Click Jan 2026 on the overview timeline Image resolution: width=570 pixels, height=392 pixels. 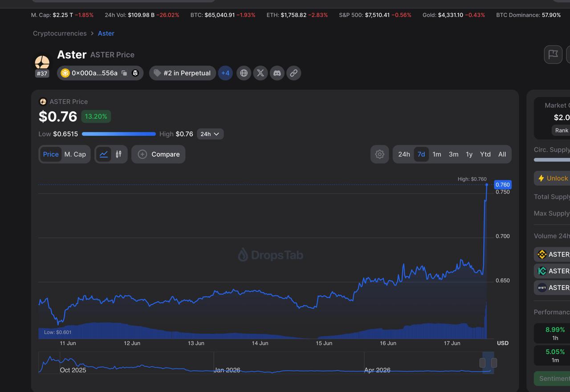[x=227, y=370]
